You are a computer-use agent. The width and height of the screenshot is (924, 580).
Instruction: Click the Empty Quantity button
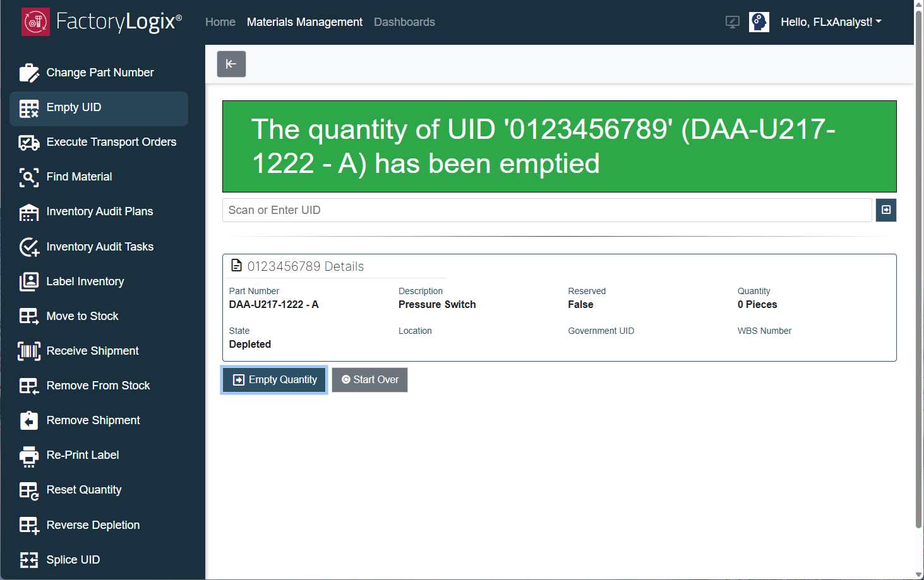273,379
